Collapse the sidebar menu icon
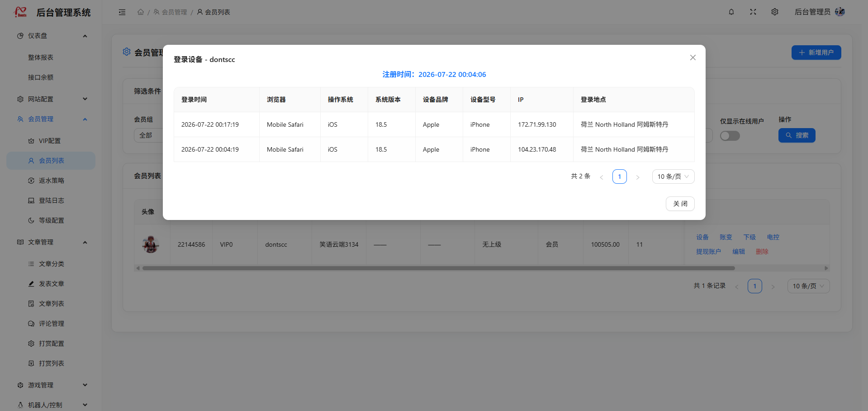 122,12
